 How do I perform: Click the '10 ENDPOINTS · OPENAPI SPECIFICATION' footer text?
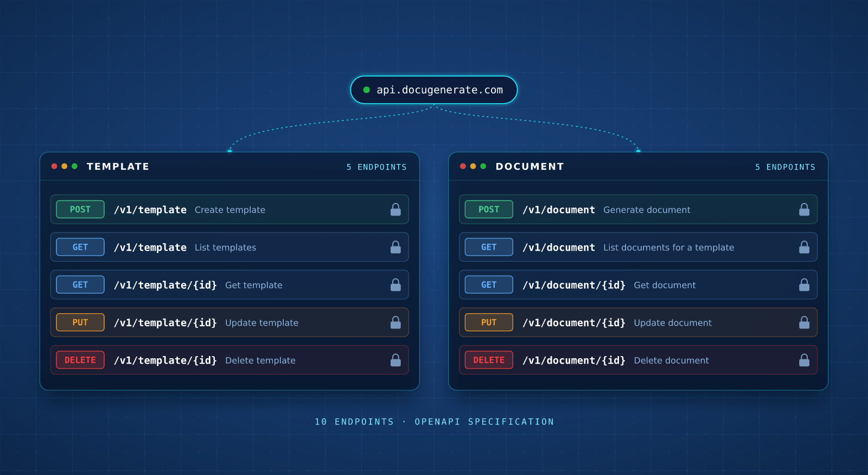click(435, 422)
